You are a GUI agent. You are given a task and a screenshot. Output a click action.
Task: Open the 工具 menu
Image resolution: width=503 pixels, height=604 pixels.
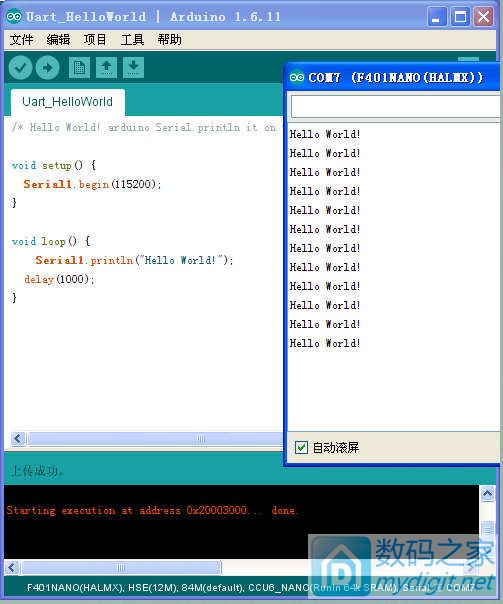[132, 39]
